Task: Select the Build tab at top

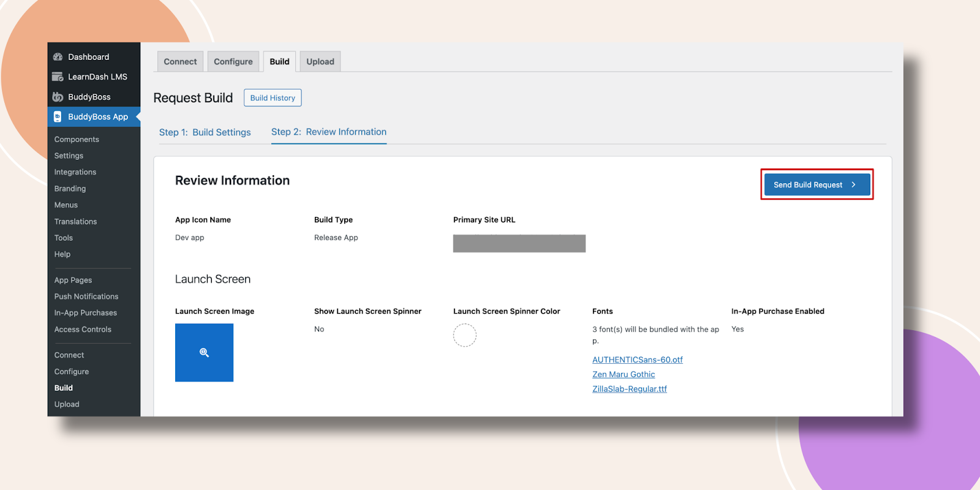Action: [279, 61]
